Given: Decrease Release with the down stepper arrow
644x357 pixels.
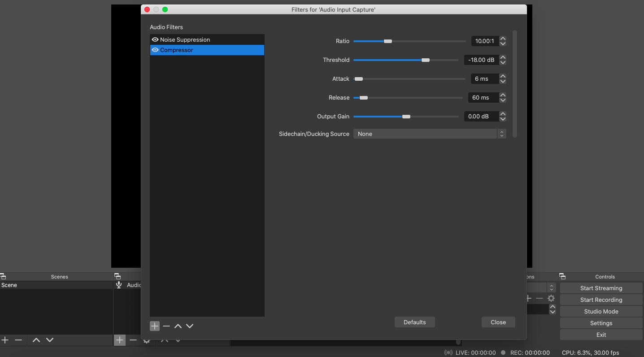Looking at the screenshot, I should tap(503, 100).
